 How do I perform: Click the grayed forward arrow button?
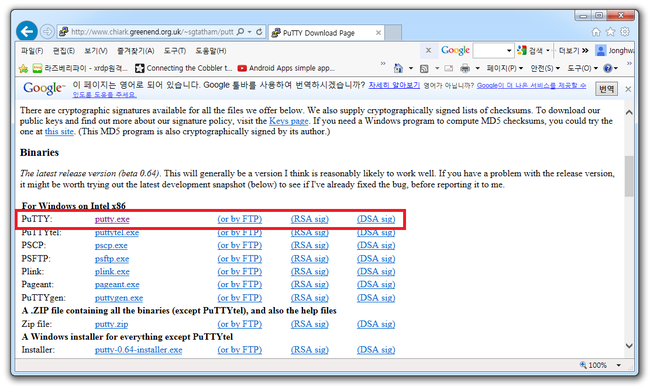click(47, 31)
